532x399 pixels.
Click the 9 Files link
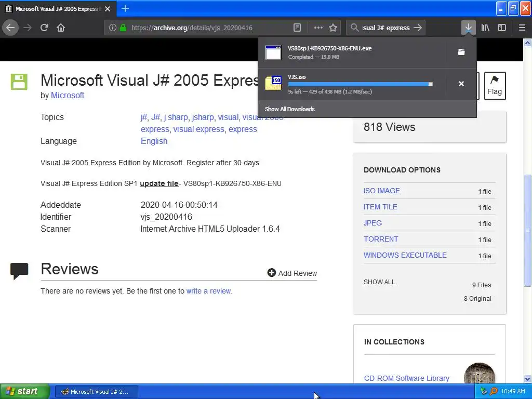tap(482, 285)
